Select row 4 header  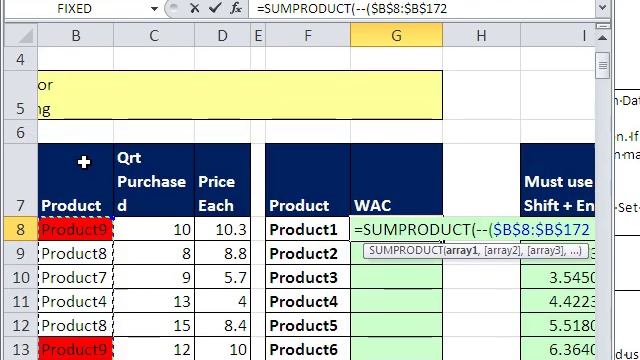pos(21,59)
